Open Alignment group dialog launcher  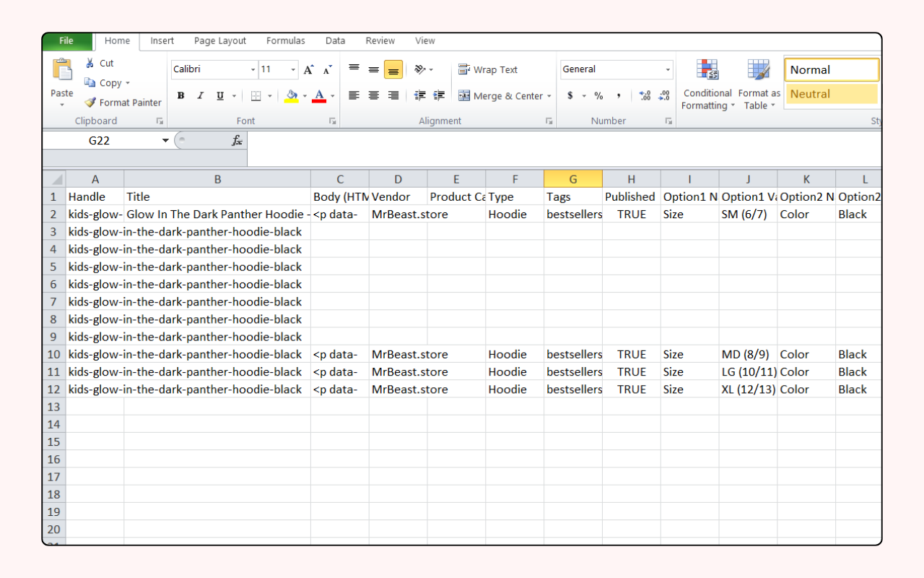(549, 121)
